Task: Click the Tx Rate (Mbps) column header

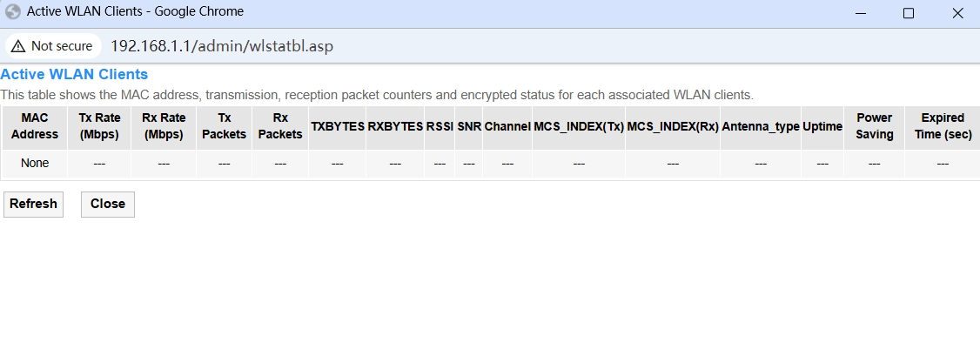Action: click(99, 127)
